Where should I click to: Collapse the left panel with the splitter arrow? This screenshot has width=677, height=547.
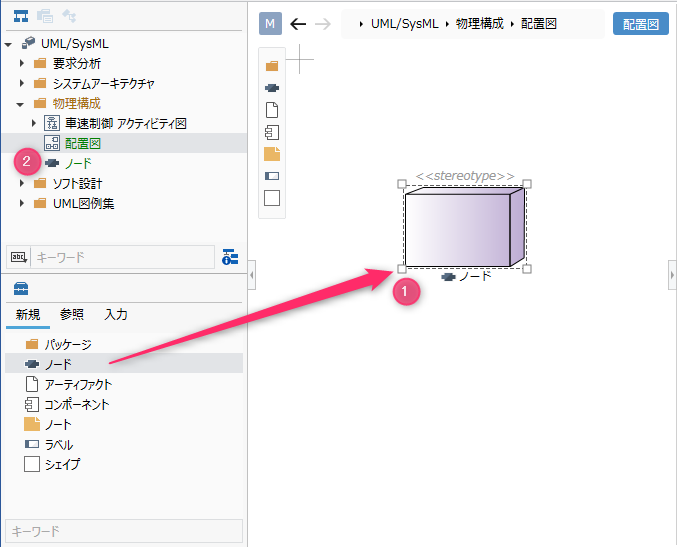(x=252, y=275)
